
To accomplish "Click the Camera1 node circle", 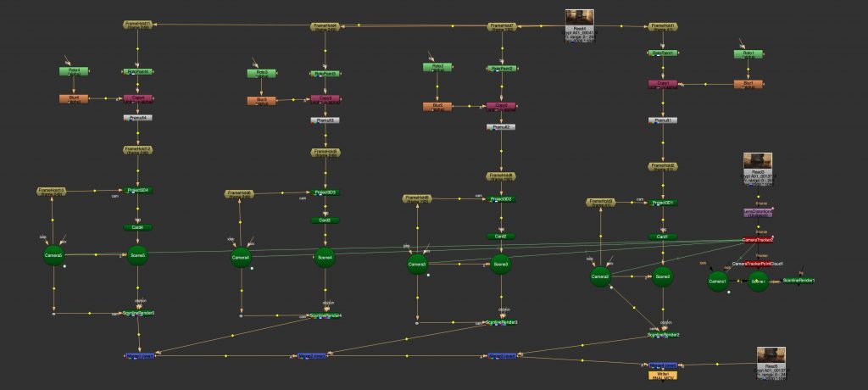I will coord(718,281).
